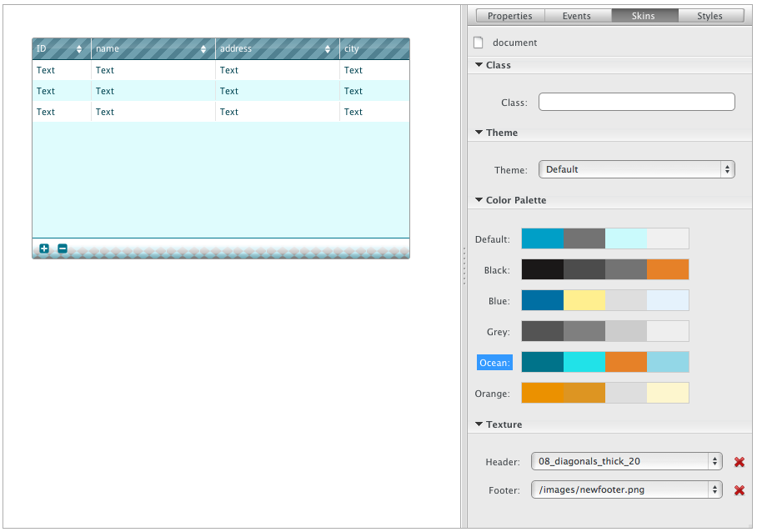Image resolution: width=757 pixels, height=532 pixels.
Task: Click the minus icon in the grid footer
Action: (63, 248)
